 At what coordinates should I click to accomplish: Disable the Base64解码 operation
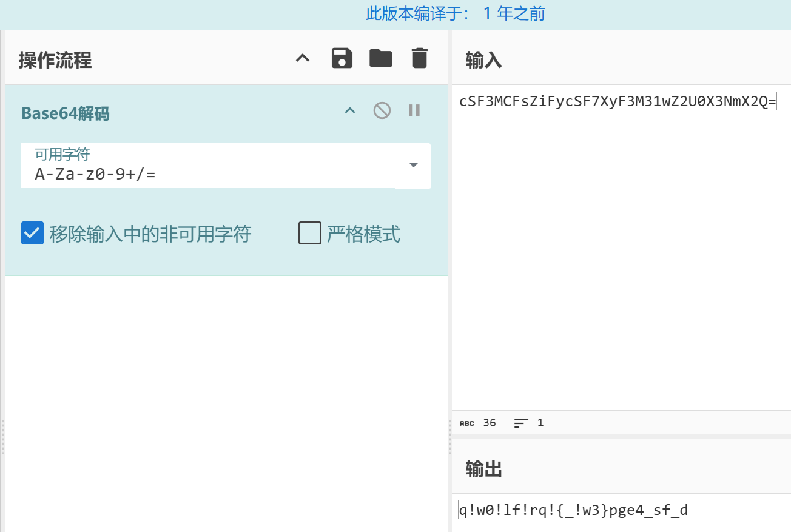[382, 111]
